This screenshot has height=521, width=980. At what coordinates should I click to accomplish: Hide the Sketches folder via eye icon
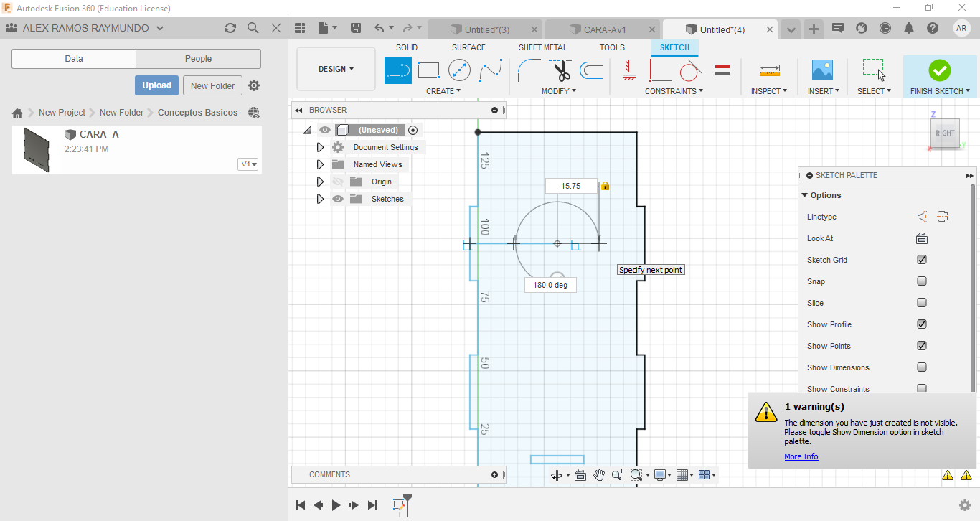click(338, 199)
